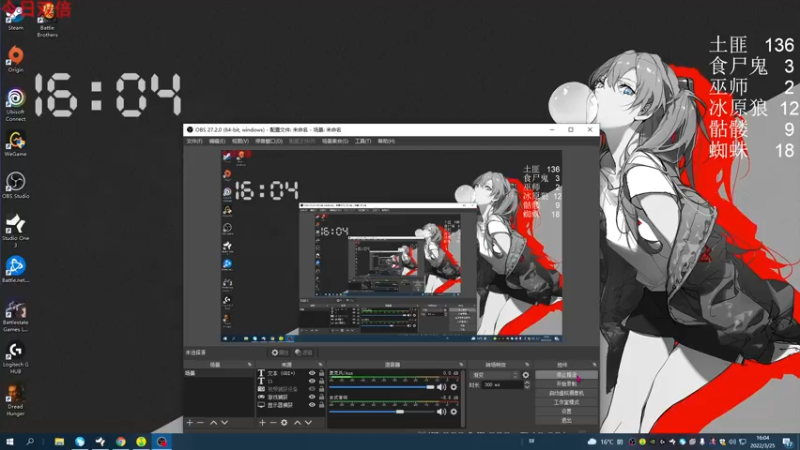This screenshot has width=800, height=450.
Task: Open the Windows Start menu
Action: pos(10,442)
